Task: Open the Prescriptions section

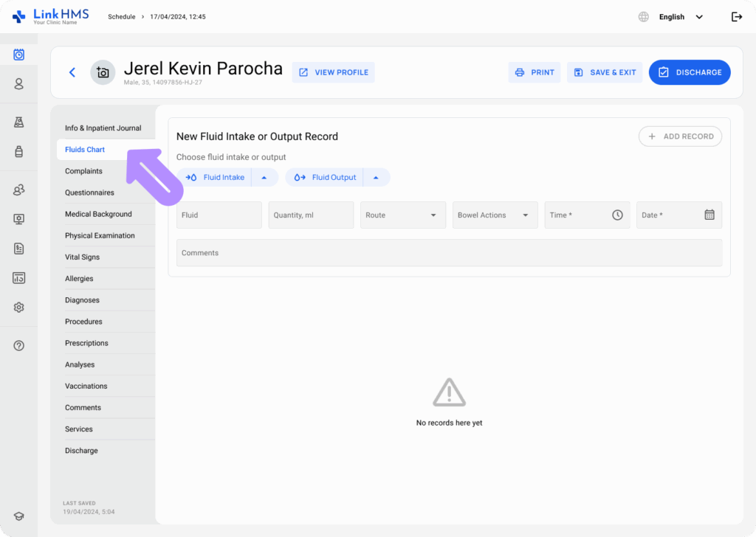Action: [86, 343]
